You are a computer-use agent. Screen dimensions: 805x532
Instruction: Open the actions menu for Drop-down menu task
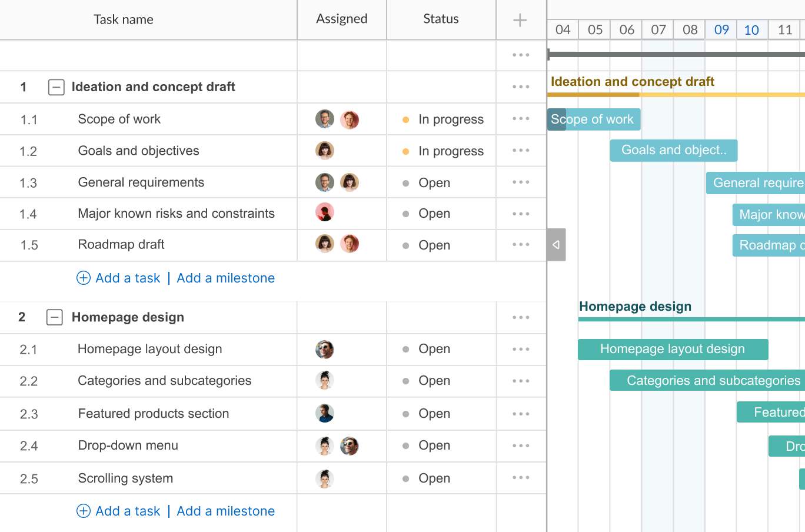coord(520,445)
